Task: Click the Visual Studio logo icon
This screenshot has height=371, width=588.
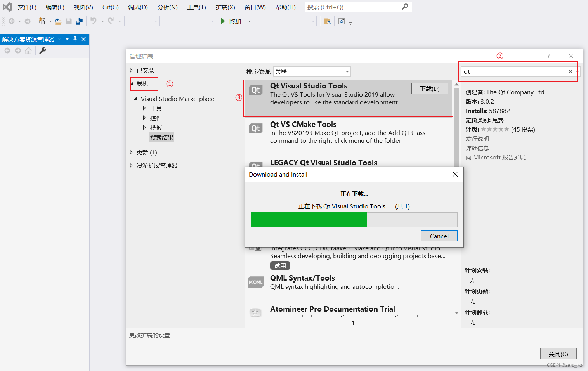Action: pos(7,7)
